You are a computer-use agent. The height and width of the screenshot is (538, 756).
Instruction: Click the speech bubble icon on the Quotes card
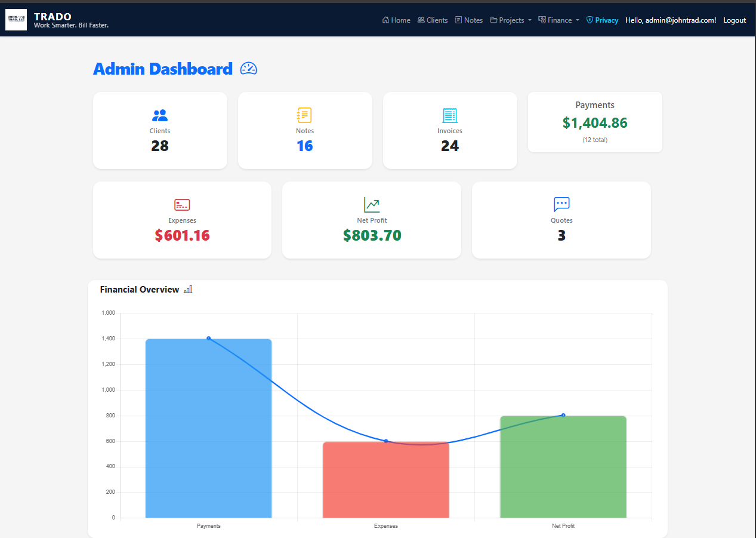(561, 204)
